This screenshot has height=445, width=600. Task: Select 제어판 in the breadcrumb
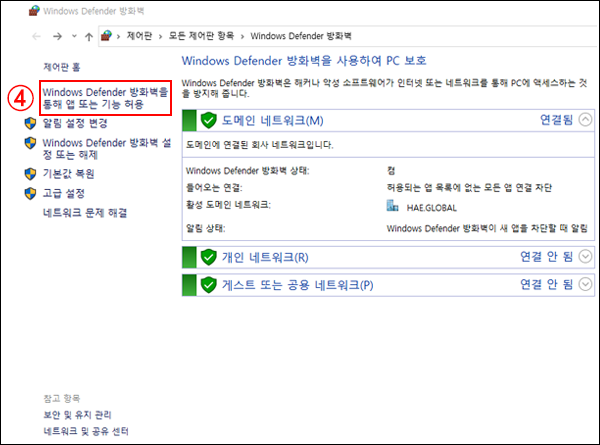point(139,36)
